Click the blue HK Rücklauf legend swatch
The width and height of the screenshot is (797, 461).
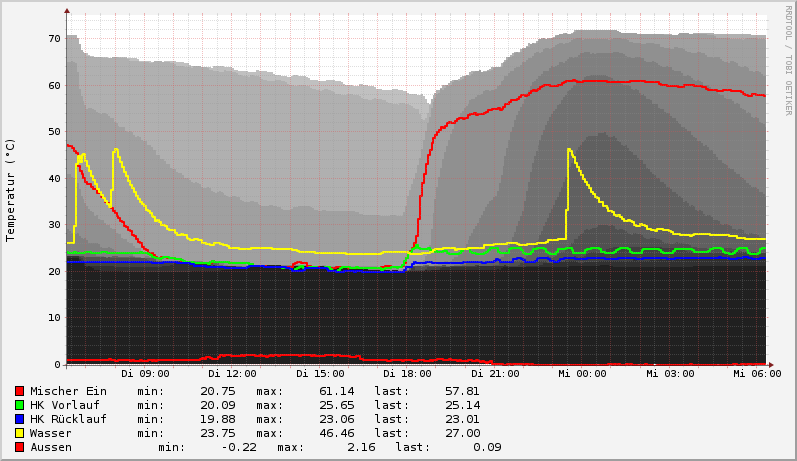19,419
